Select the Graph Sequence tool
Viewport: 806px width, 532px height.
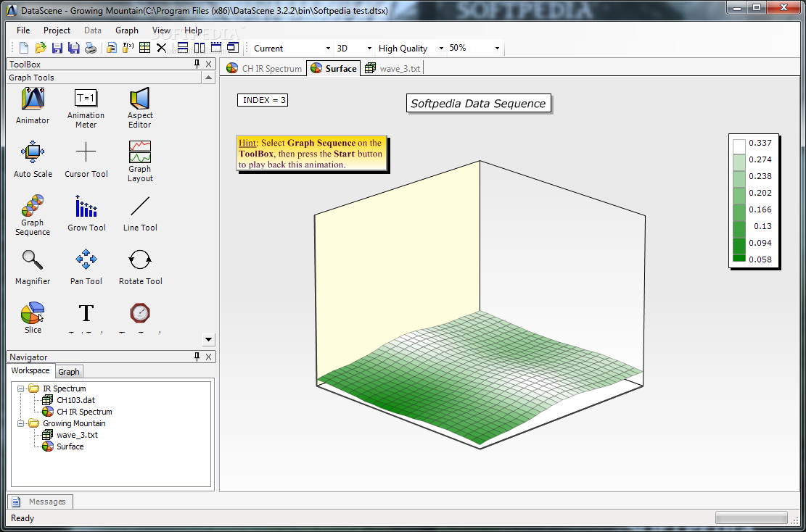point(33,215)
